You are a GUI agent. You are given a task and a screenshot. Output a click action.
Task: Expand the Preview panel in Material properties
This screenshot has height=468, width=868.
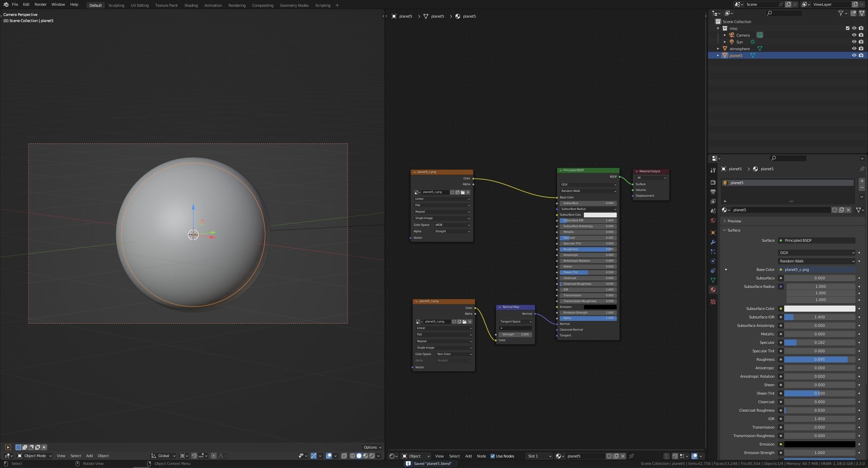734,221
